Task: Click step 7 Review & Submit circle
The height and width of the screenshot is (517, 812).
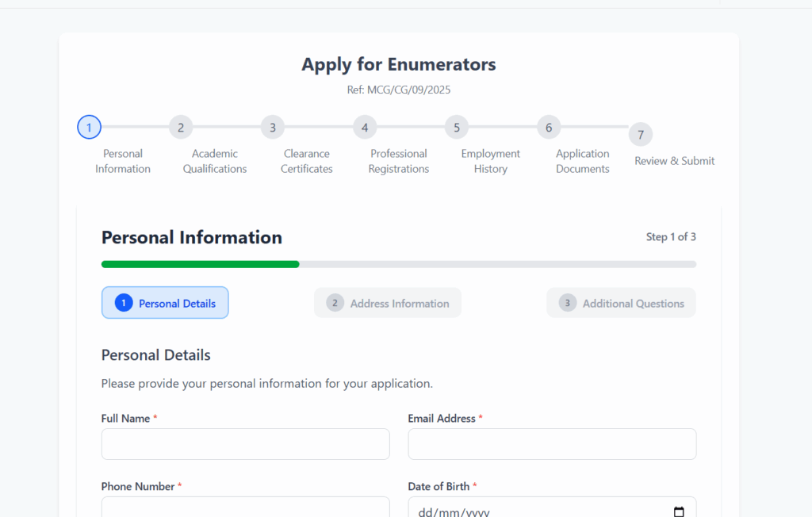Action: [640, 134]
